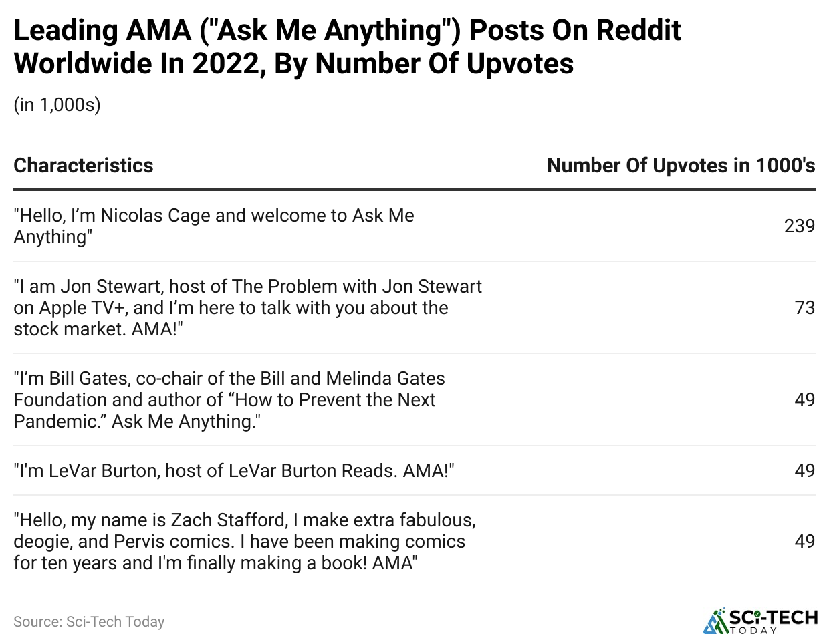The height and width of the screenshot is (644, 829).
Task: Sort by the Characteristics column header
Action: (x=84, y=166)
